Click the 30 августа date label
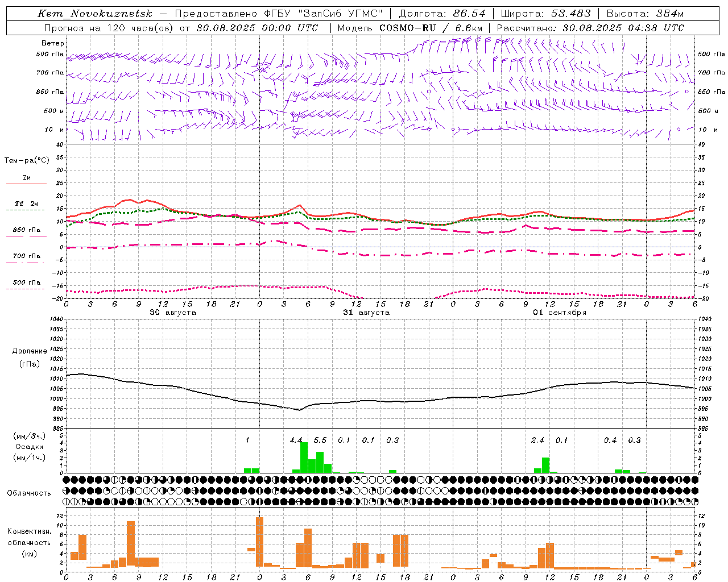This screenshot has width=728, height=582. click(173, 313)
